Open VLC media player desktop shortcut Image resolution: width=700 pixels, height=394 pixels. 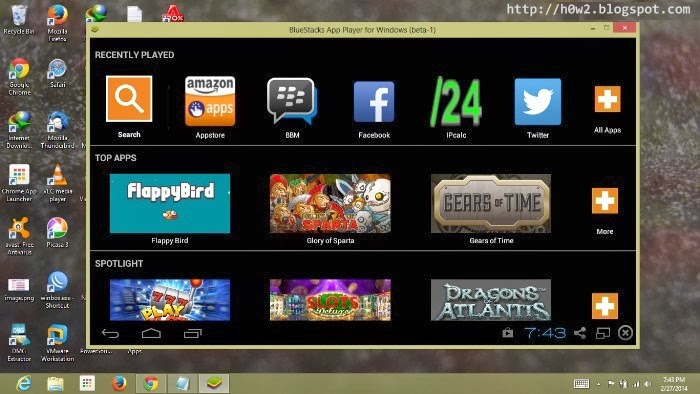pyautogui.click(x=58, y=183)
